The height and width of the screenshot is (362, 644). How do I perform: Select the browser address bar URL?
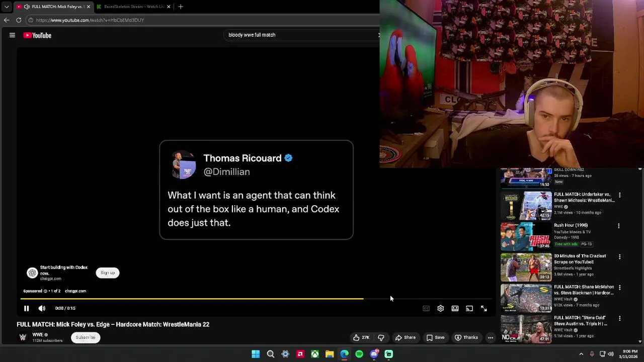(x=90, y=20)
